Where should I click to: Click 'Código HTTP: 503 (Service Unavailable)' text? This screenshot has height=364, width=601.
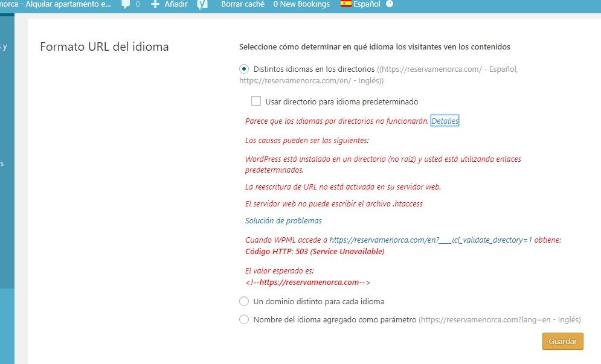point(315,251)
